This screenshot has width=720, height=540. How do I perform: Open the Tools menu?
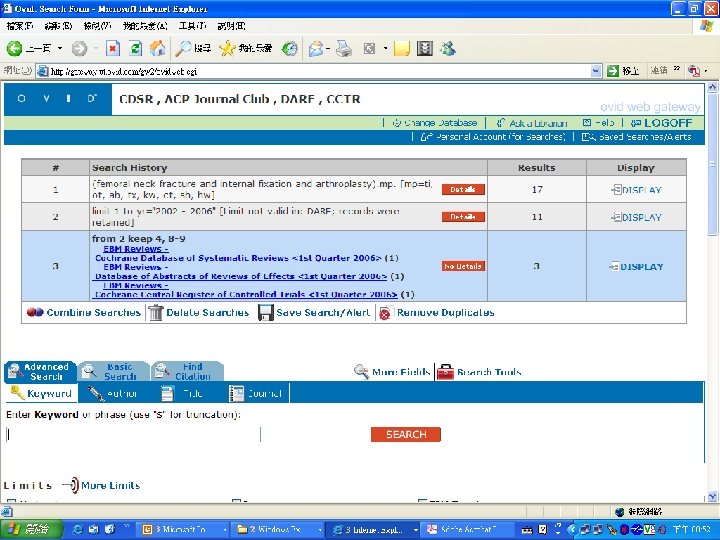click(x=192, y=26)
